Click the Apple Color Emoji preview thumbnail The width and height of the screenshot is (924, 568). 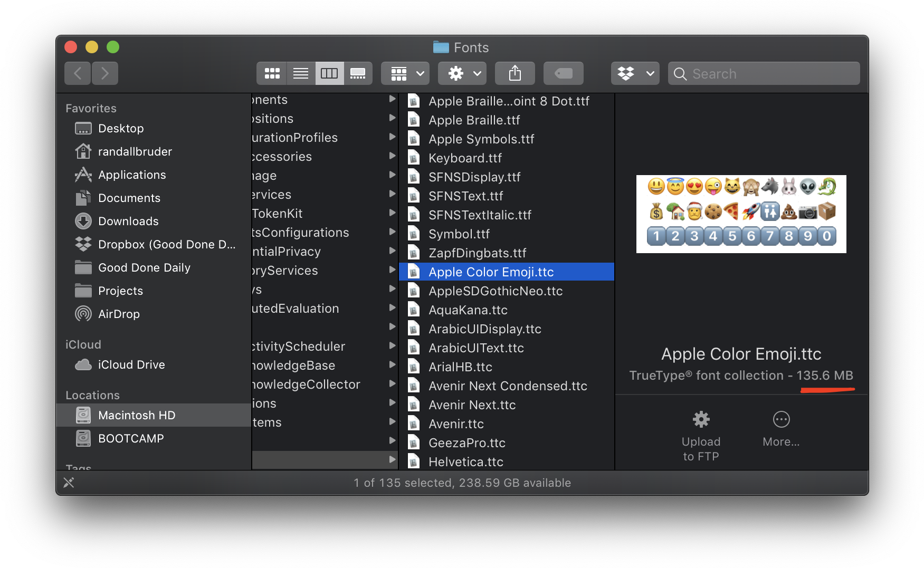741,214
